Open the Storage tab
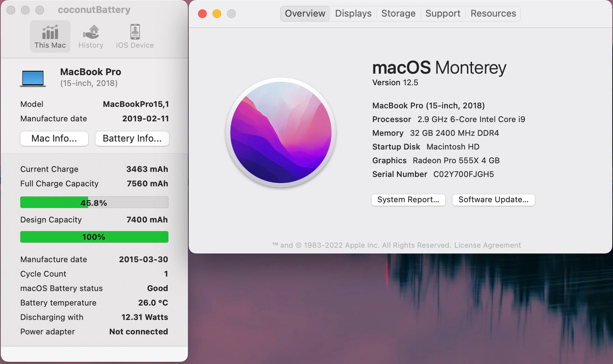This screenshot has width=613, height=364. coord(398,13)
